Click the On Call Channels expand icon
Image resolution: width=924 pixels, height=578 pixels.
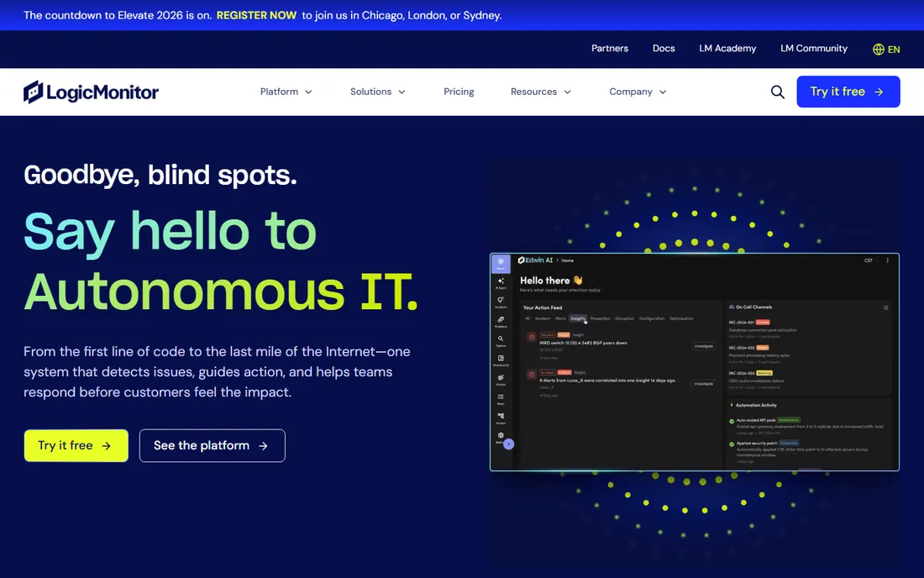point(885,307)
